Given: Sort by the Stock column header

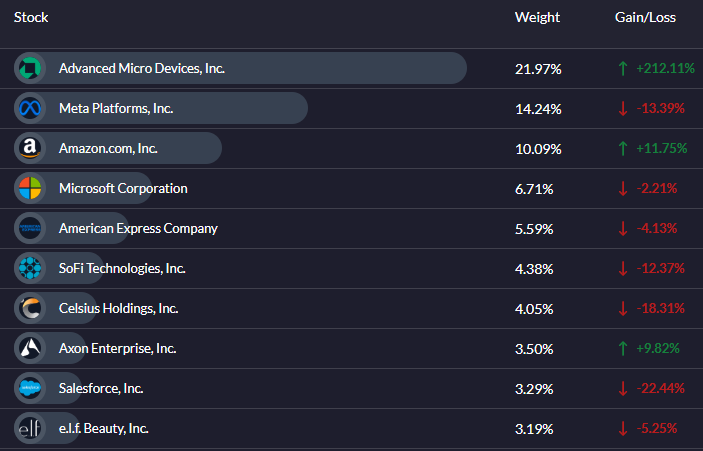Looking at the screenshot, I should point(31,17).
